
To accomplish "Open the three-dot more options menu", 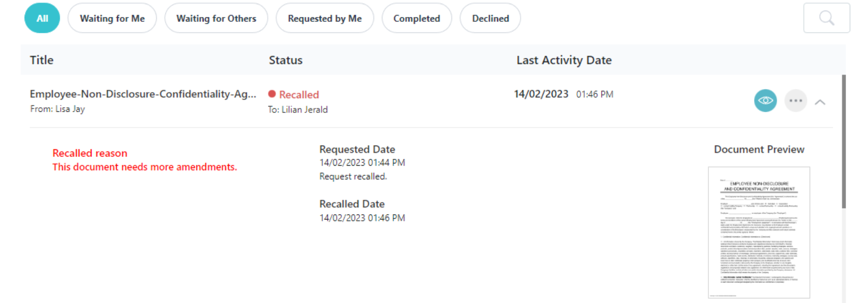I will (x=795, y=101).
